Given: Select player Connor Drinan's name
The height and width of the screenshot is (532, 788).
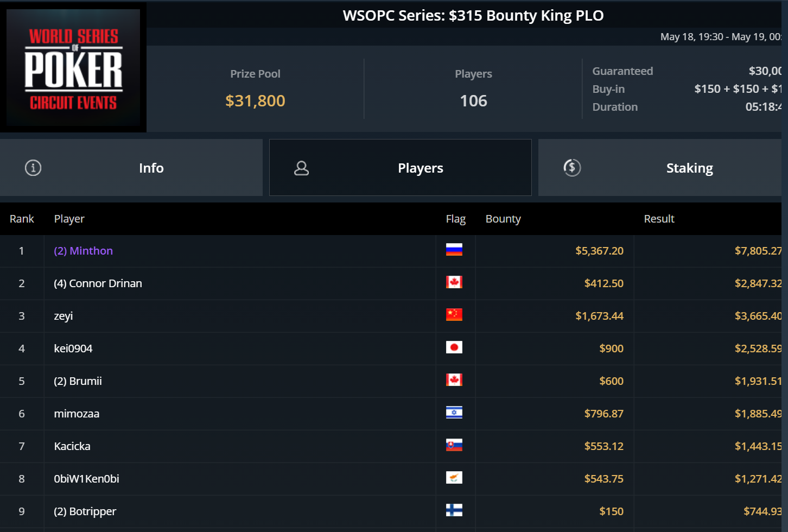Looking at the screenshot, I should [x=98, y=283].
